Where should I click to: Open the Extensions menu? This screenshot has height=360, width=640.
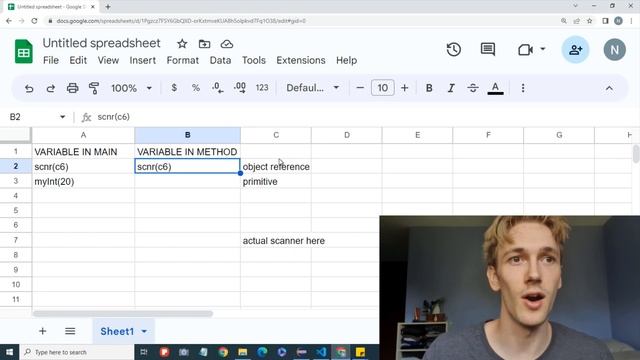pyautogui.click(x=301, y=60)
